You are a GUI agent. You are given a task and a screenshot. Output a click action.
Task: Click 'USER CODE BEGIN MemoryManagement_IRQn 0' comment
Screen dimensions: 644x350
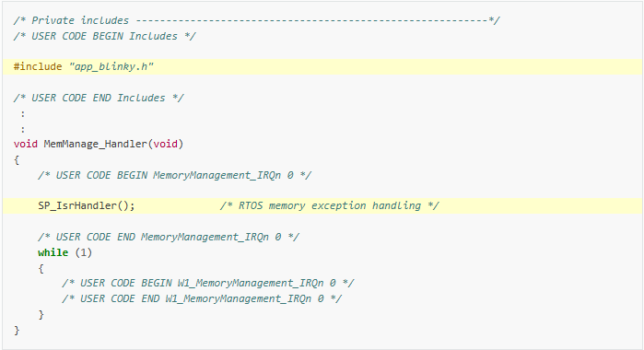pyautogui.click(x=174, y=175)
